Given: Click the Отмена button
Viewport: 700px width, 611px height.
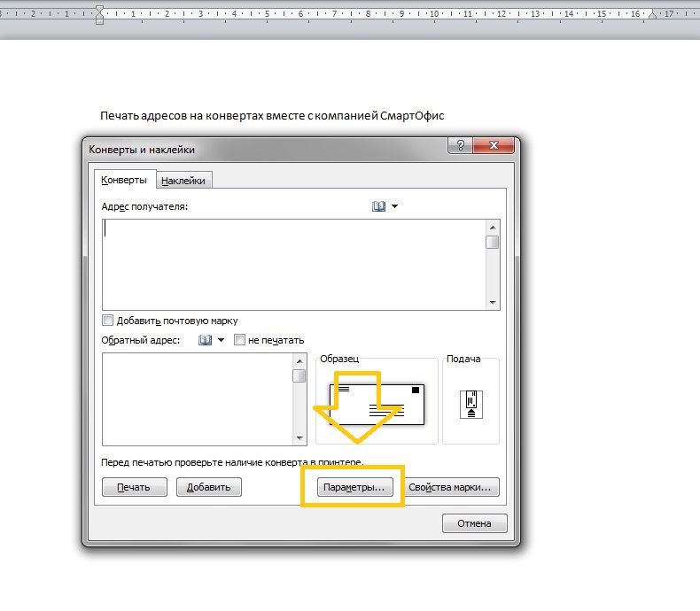Looking at the screenshot, I should pos(474,523).
